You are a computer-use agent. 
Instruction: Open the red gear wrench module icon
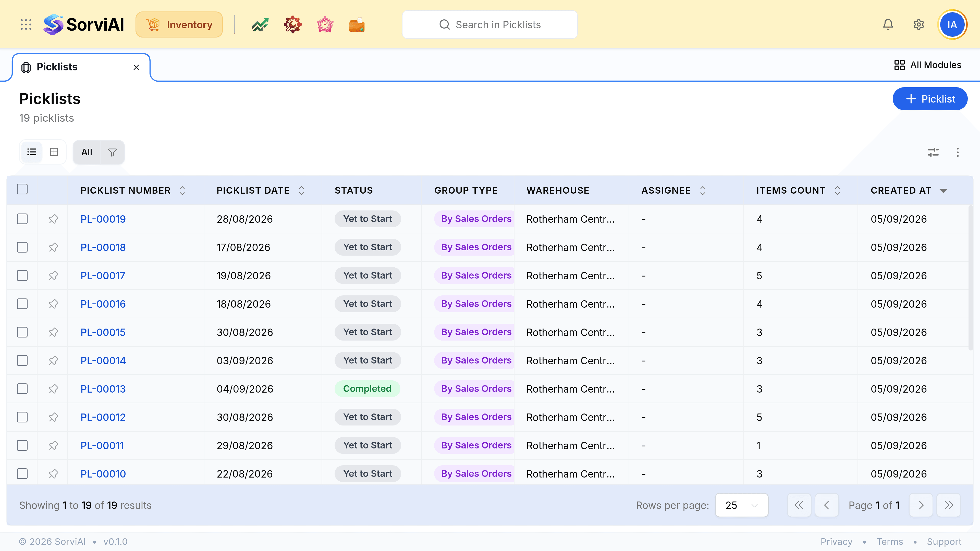292,25
